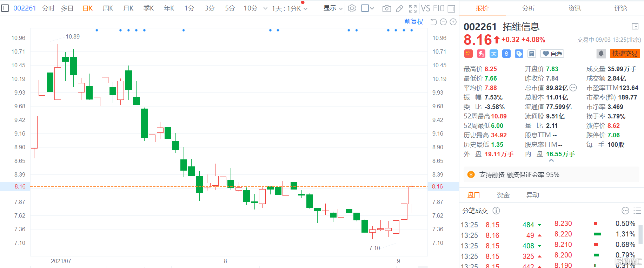Set price alert with bell icon
The height and width of the screenshot is (268, 644).
pyautogui.click(x=601, y=54)
